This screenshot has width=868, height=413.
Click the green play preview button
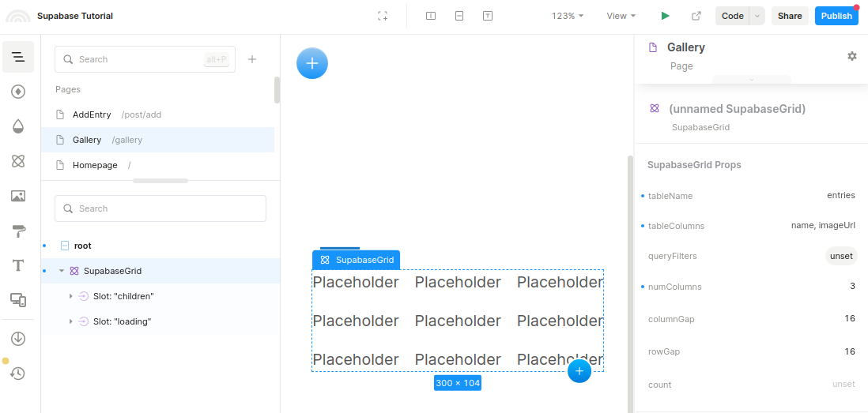(x=666, y=16)
